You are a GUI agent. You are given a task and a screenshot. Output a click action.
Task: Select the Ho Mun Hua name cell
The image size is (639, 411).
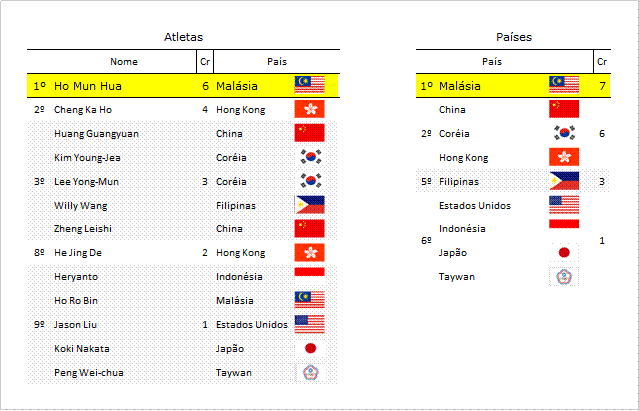88,86
